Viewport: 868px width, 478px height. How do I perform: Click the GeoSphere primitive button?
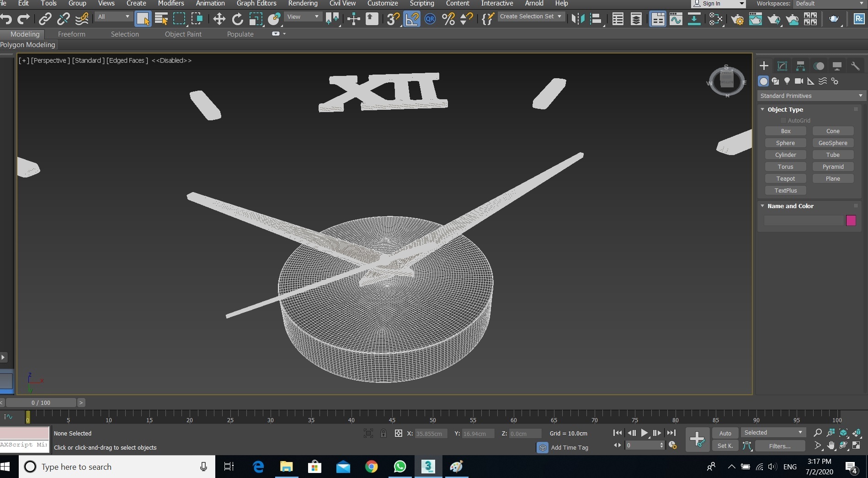pos(832,143)
